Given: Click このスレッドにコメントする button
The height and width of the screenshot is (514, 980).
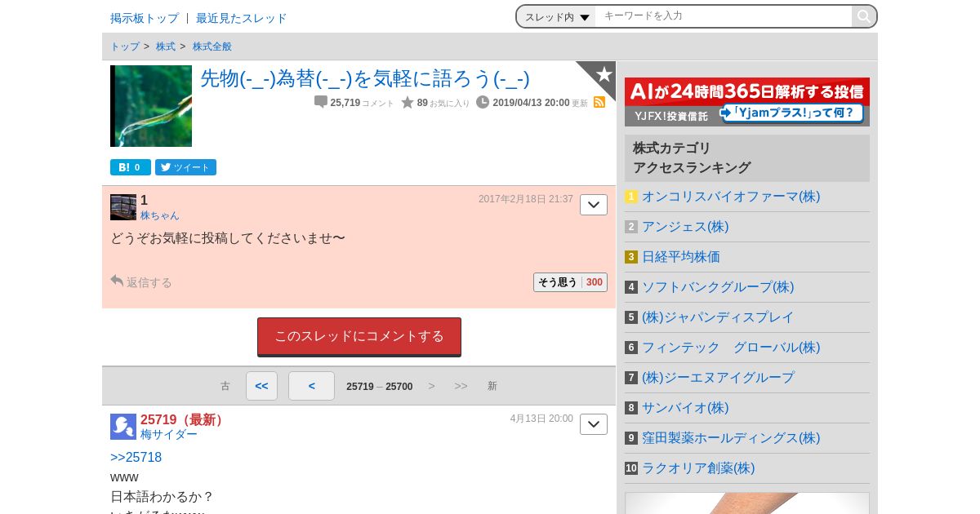Looking at the screenshot, I should pyautogui.click(x=359, y=337).
